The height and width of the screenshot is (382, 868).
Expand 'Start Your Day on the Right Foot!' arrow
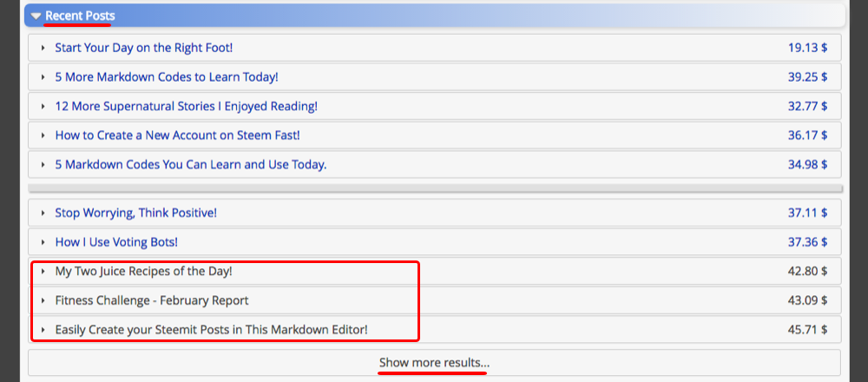43,48
